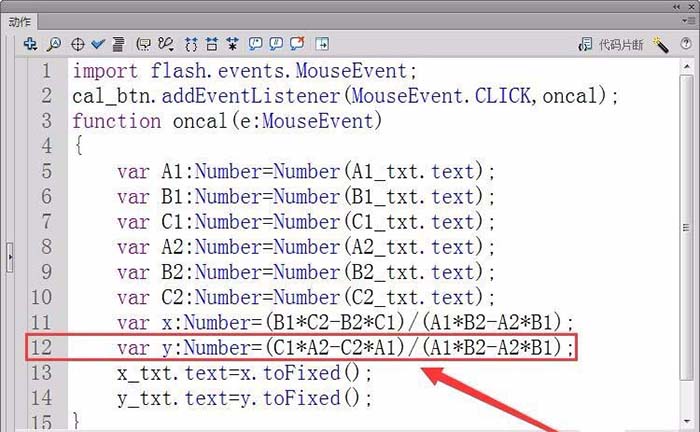Viewport: 700px width, 432px height.
Task: Click the scrollbar up arrow
Action: (x=687, y=66)
